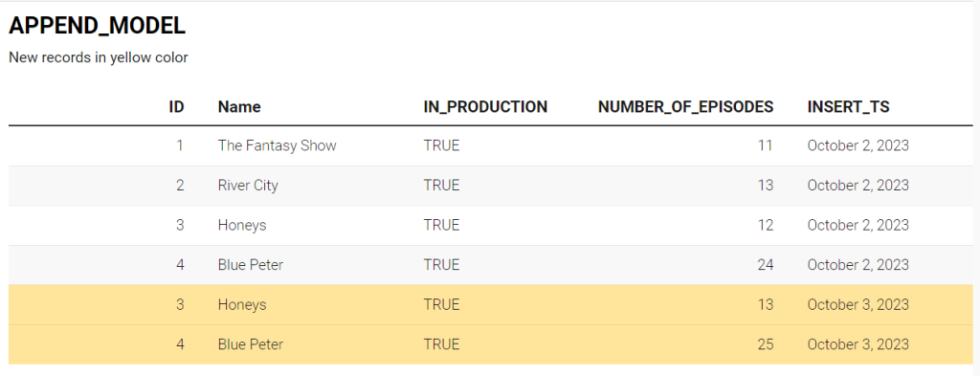The height and width of the screenshot is (376, 980).
Task: Select the NUMBER_OF_EPISODES column header
Action: [685, 107]
